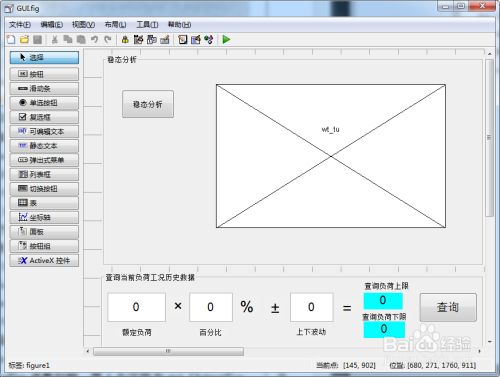This screenshot has height=377, width=500.
Task: Click the scroll-right arrow of horizontal scrollbar
Action: (x=479, y=351)
